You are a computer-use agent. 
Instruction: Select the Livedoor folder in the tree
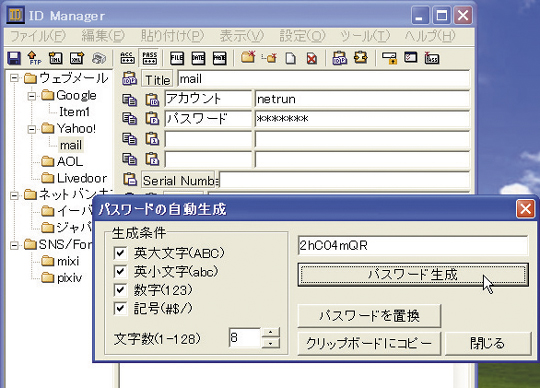pos(82,178)
